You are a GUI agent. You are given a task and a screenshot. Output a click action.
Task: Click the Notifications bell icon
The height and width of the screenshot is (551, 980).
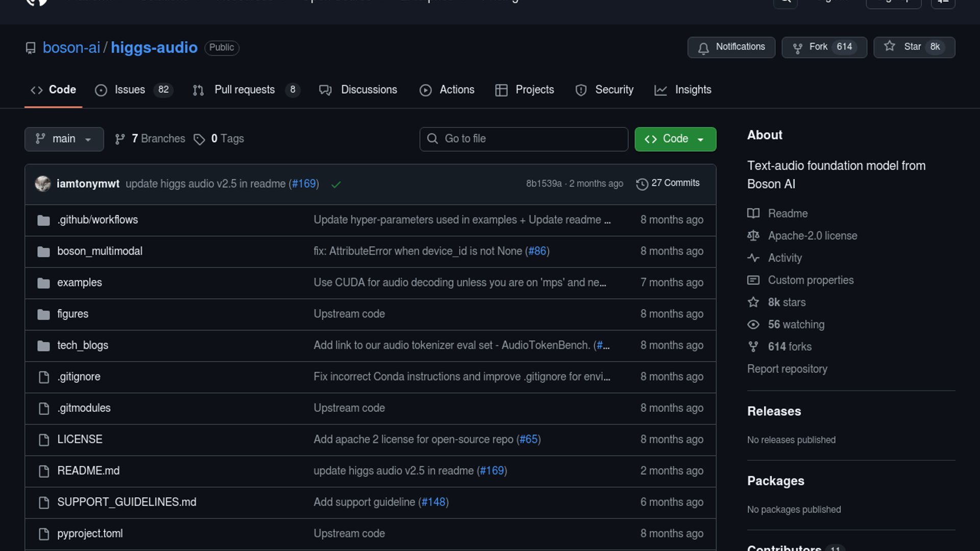click(x=703, y=48)
